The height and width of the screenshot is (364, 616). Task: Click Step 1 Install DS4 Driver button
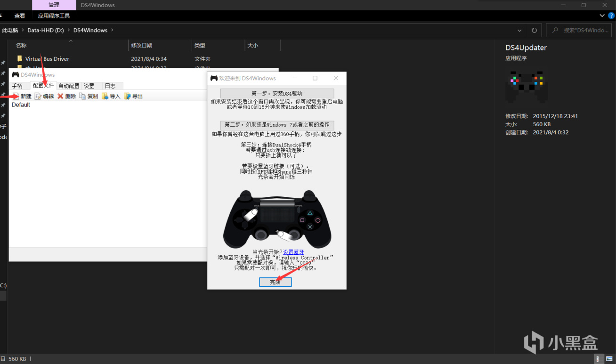[277, 93]
